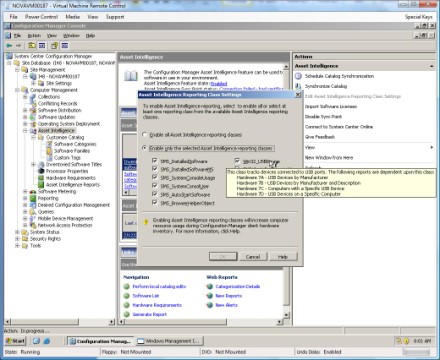
Task: Click the Schedule Catalog Synchronization clock icon
Action: pyautogui.click(x=298, y=76)
